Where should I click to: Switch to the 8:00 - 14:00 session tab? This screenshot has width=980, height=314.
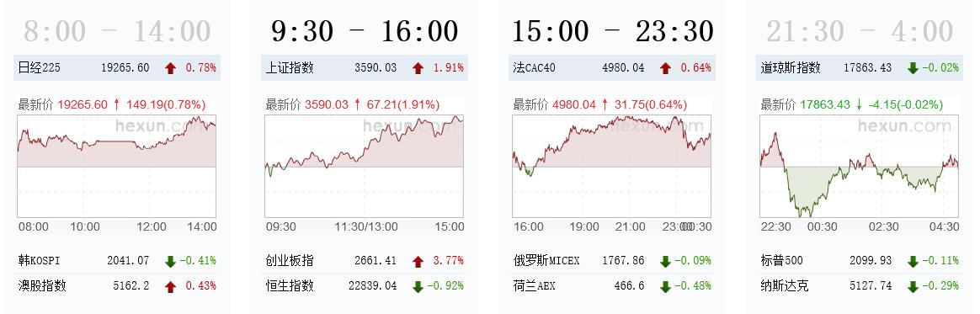pos(117,30)
